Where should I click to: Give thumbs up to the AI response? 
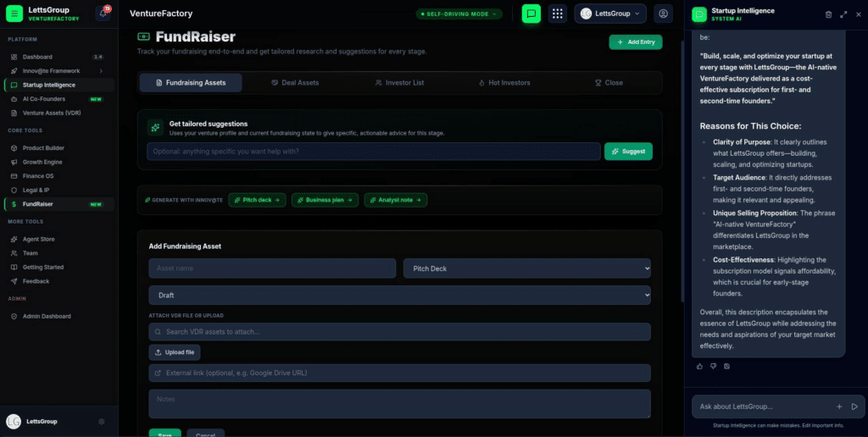click(x=699, y=366)
